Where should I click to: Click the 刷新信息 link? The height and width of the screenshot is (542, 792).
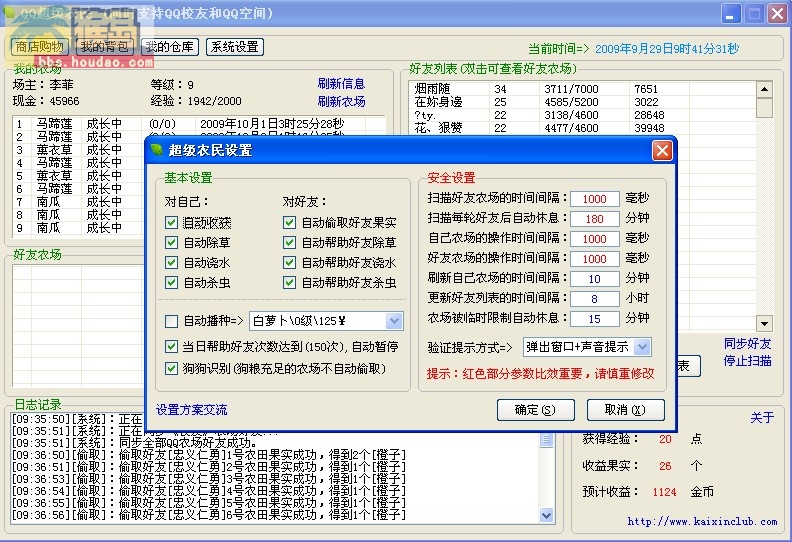coord(341,84)
